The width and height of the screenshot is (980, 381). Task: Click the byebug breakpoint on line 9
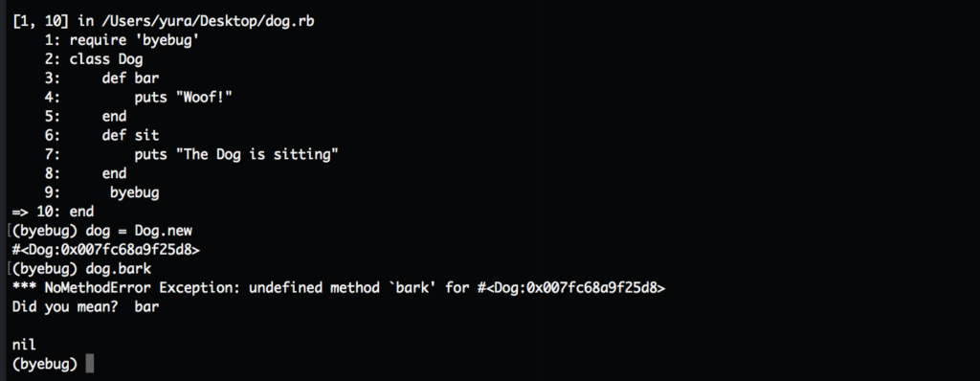[x=134, y=193]
